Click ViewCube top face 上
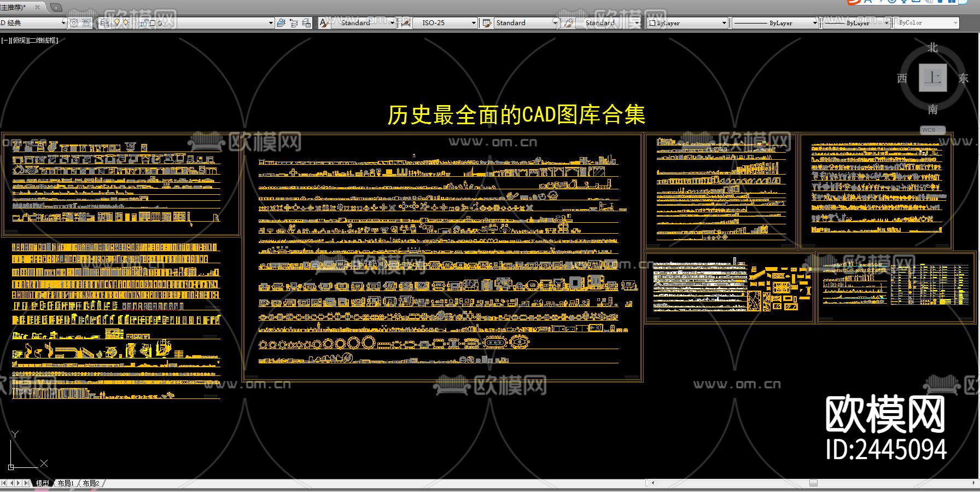 [x=932, y=78]
